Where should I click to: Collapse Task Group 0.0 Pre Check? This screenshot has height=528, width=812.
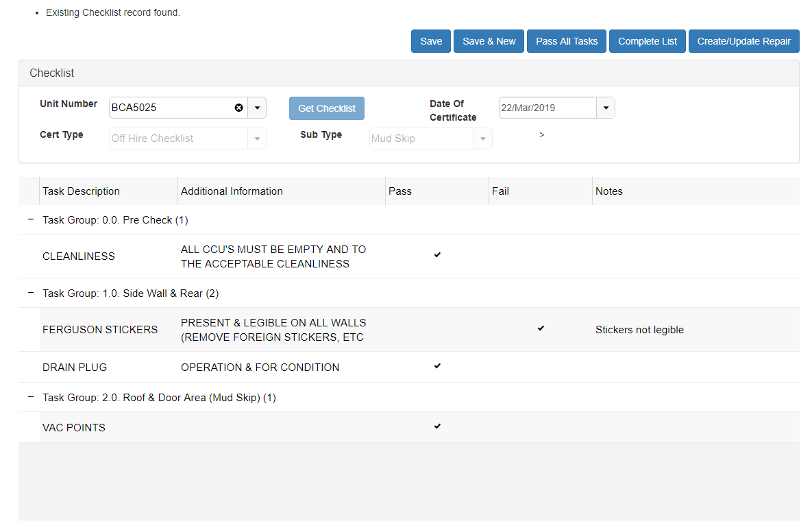[30, 219]
